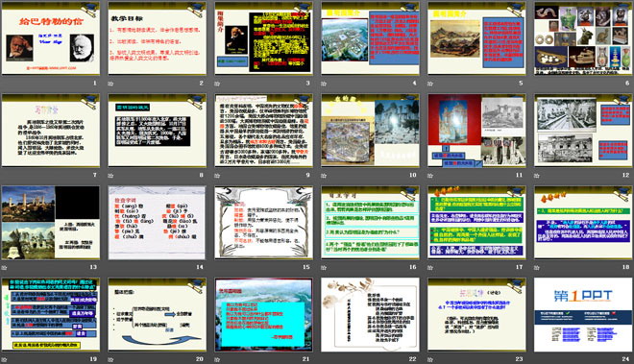Image resolution: width=634 pixels, height=364 pixels.
Task: Select the slide 20 thumbnail with curved arrow diagram
Action: 158,314
